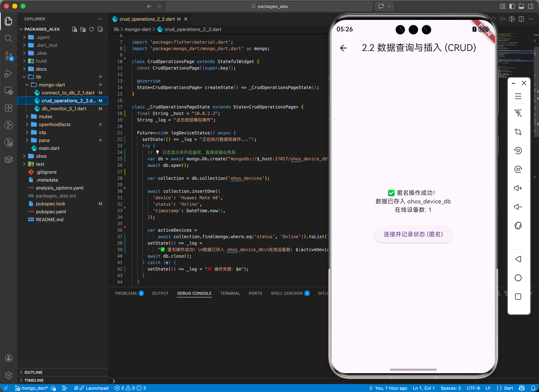Collapse the mongo-dart folder
Viewport: 539px width, 392px height.
pyautogui.click(x=52, y=85)
